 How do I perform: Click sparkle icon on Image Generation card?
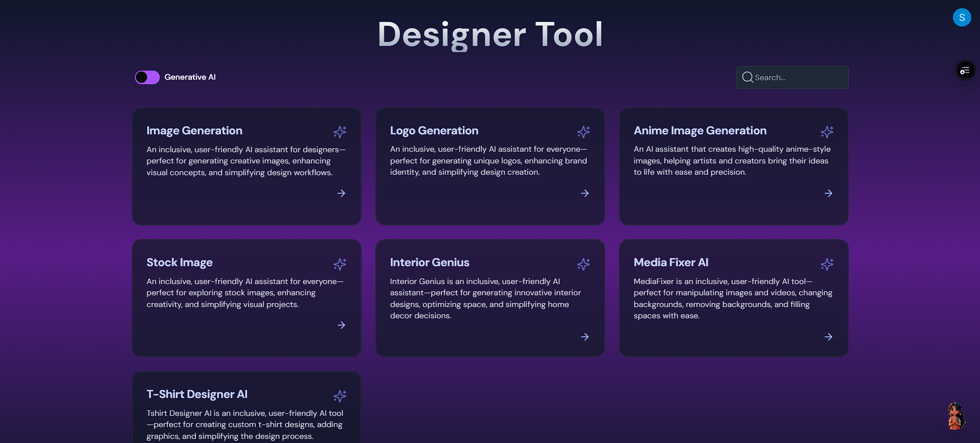(x=340, y=132)
